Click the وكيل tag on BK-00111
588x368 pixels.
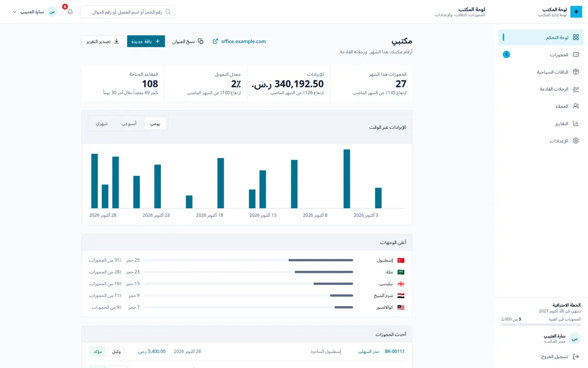tap(116, 351)
